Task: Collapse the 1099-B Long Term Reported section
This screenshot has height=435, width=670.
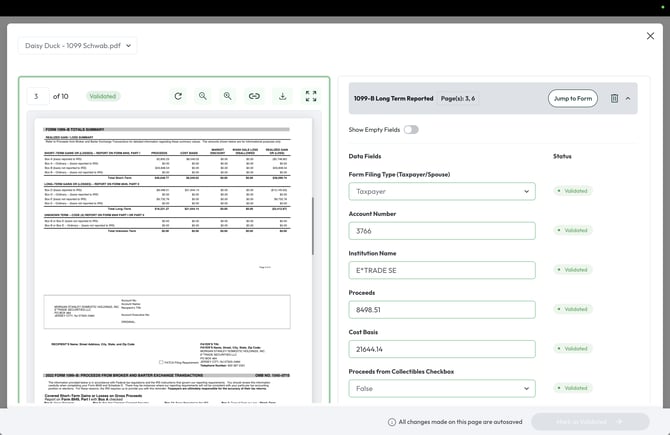Action: [x=628, y=98]
